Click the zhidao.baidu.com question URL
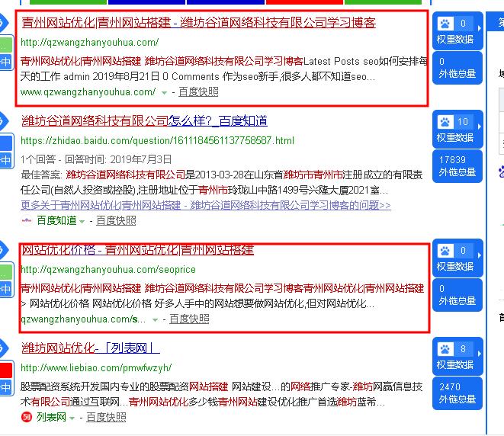This screenshot has width=504, height=436. (158, 141)
